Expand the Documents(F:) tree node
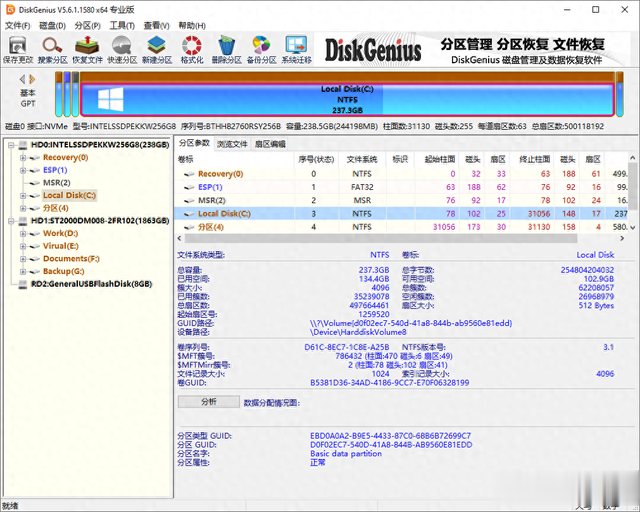 (23, 259)
